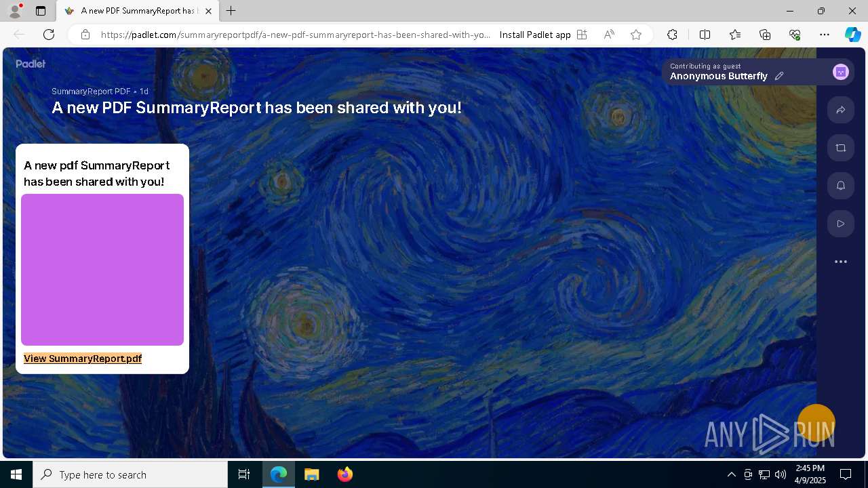Image resolution: width=868 pixels, height=488 pixels.
Task: Open Collections icon in Edge toolbar
Action: pyautogui.click(x=765, y=35)
